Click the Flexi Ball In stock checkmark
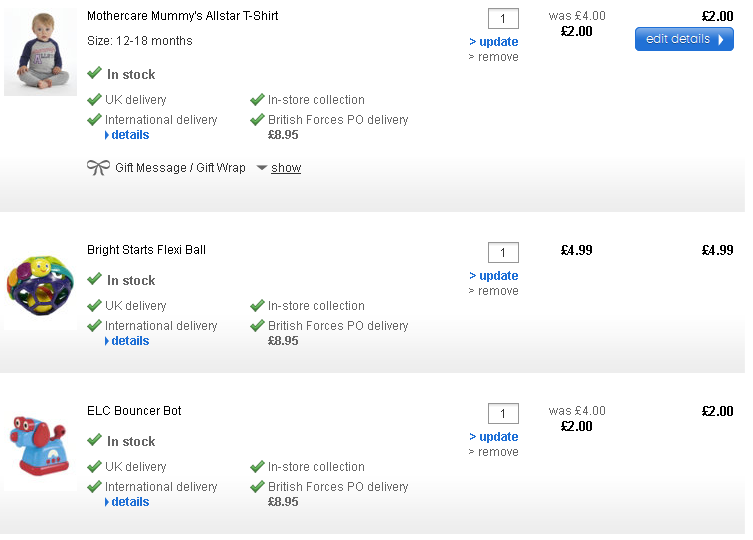This screenshot has width=753, height=540. pyautogui.click(x=94, y=280)
